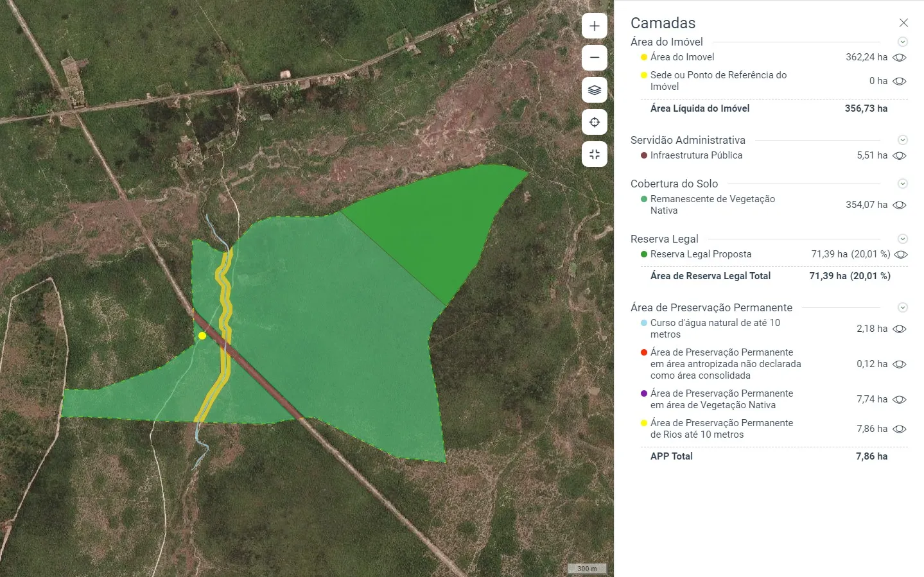Click the APP Total label
This screenshot has width=924, height=577.
click(672, 456)
